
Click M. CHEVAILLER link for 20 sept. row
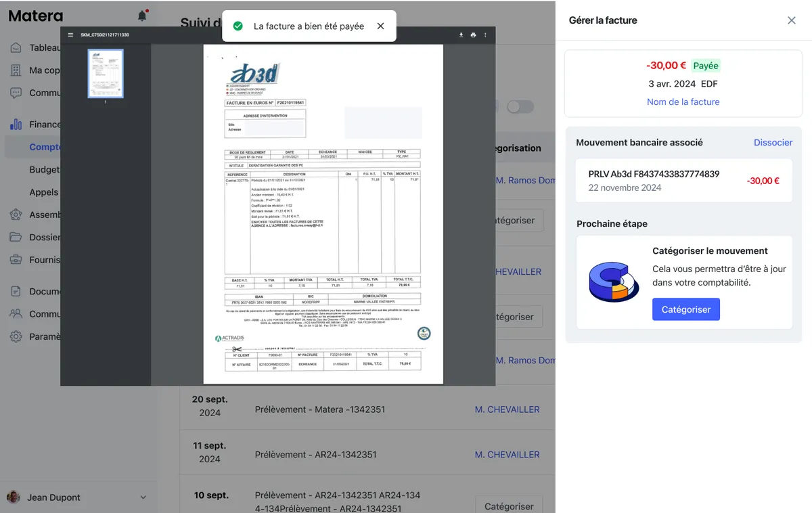coord(507,409)
